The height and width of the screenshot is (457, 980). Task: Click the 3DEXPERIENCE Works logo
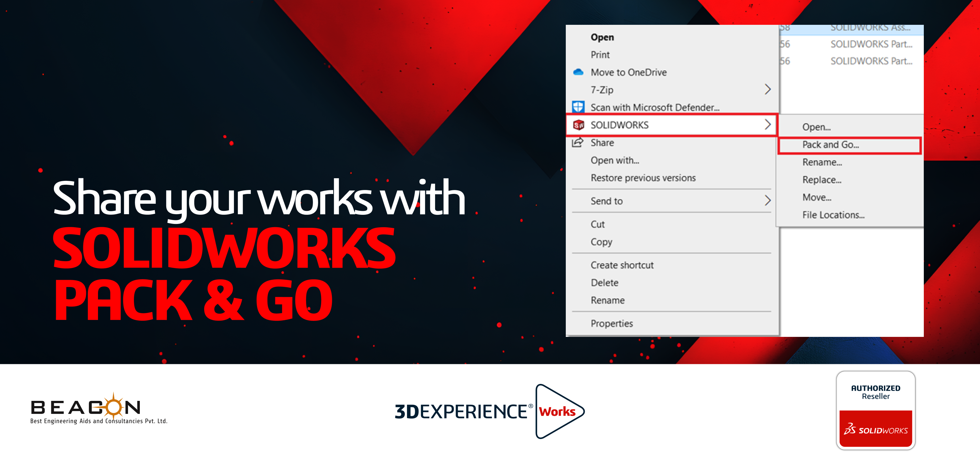(490, 411)
